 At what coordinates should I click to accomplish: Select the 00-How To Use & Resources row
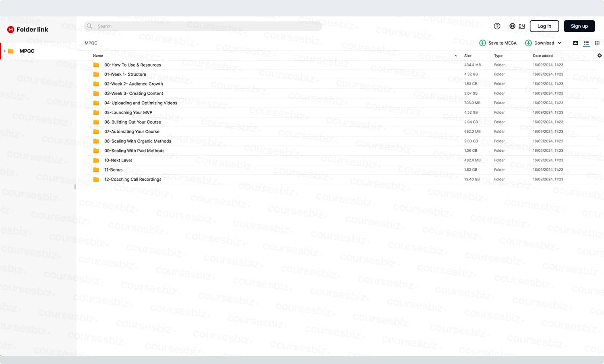pyautogui.click(x=341, y=65)
